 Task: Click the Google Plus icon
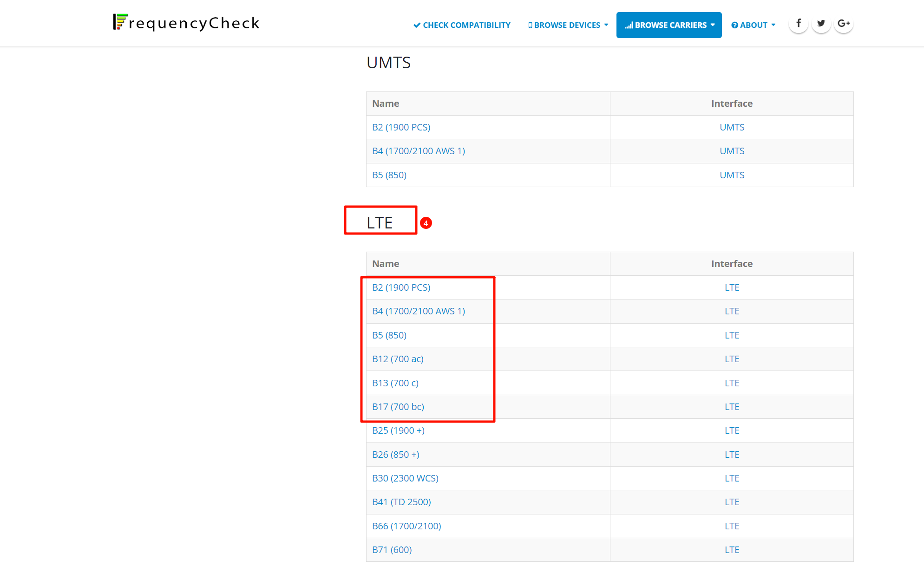click(x=843, y=23)
